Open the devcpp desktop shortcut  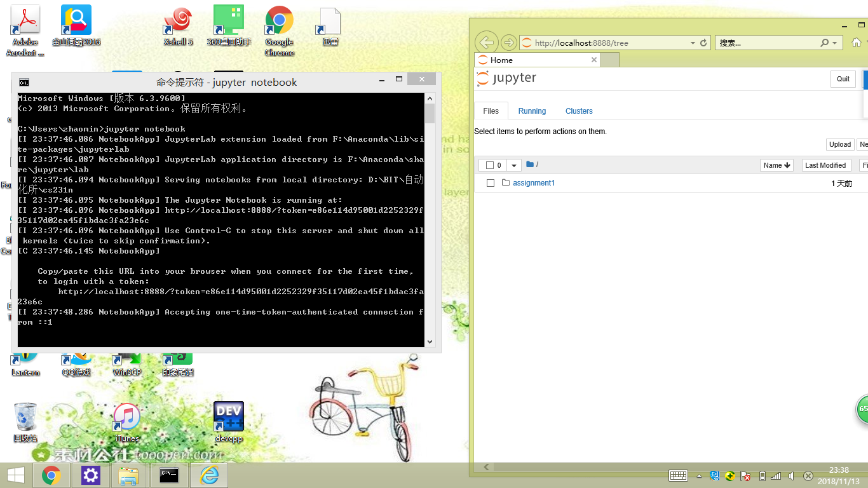pyautogui.click(x=229, y=422)
